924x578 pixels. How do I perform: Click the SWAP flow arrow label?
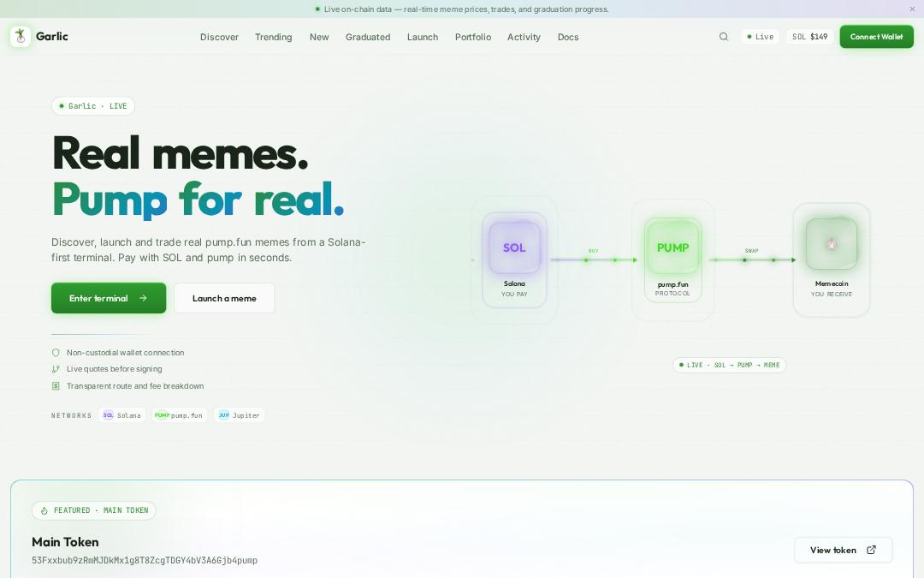click(x=751, y=251)
